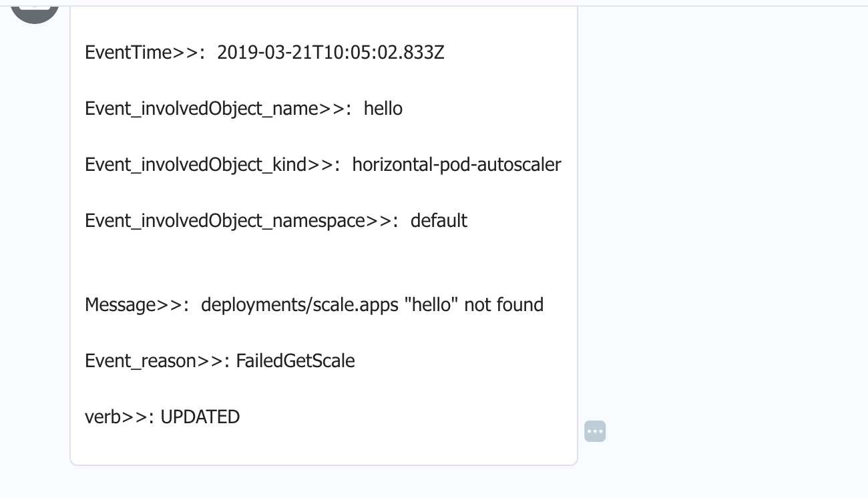Click the Event_involvedObject_namespace default line
The image size is (868, 498).
tap(276, 220)
